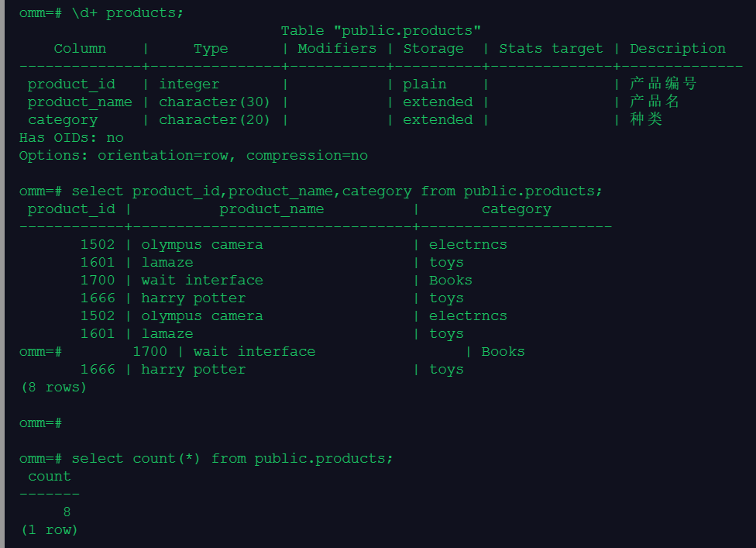Click the Table "public.products" title text
Image resolution: width=756 pixels, height=548 pixels.
click(x=380, y=31)
